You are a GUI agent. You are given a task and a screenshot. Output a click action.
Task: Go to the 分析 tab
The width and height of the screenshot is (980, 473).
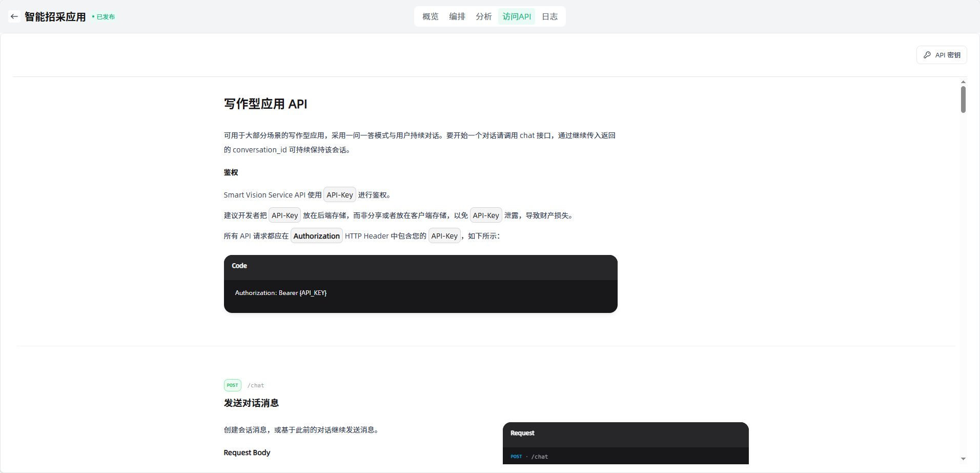tap(483, 16)
